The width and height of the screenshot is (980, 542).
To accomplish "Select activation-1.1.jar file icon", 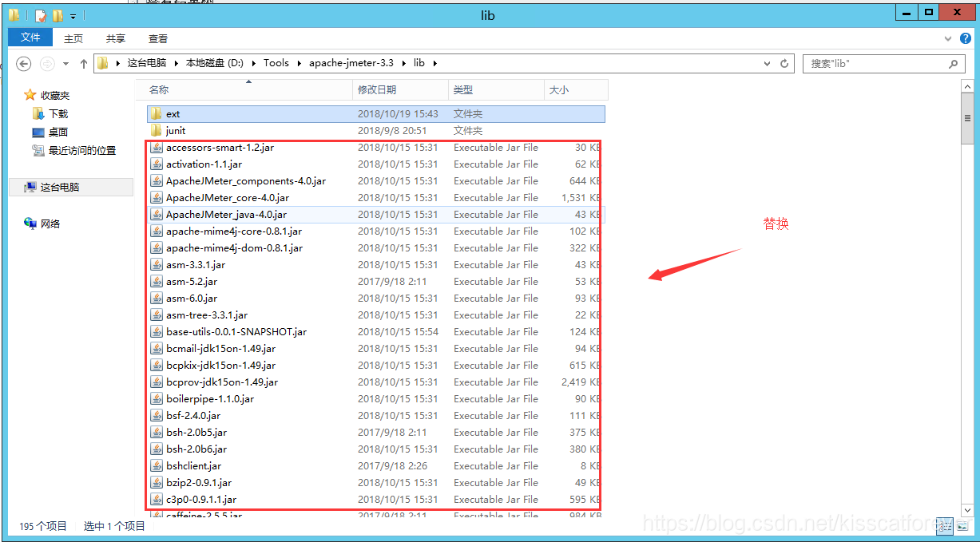I will (157, 164).
